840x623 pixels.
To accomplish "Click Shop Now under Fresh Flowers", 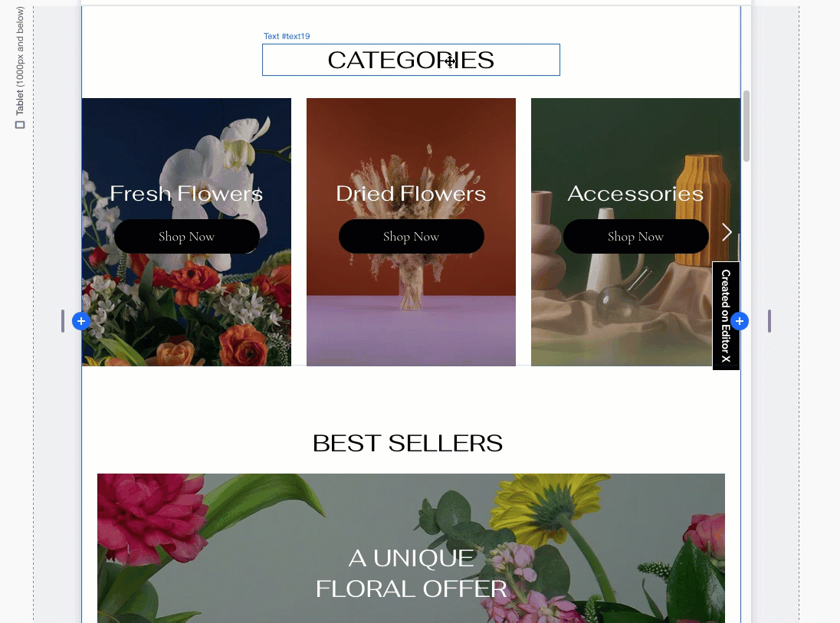I will click(186, 236).
